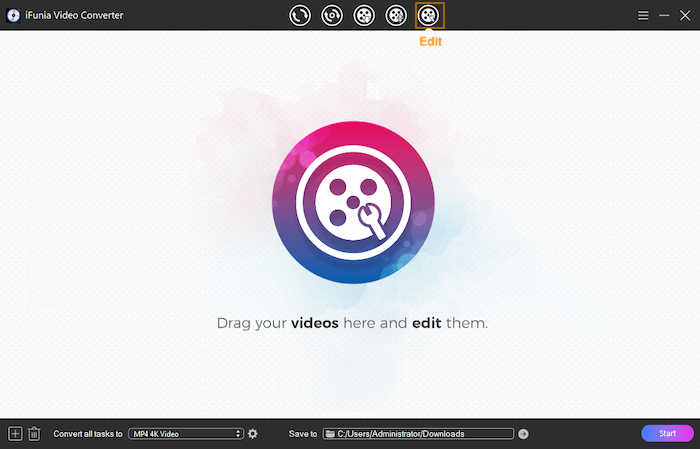Click the orange Edit label
Screen dimensions: 700x449
430,42
